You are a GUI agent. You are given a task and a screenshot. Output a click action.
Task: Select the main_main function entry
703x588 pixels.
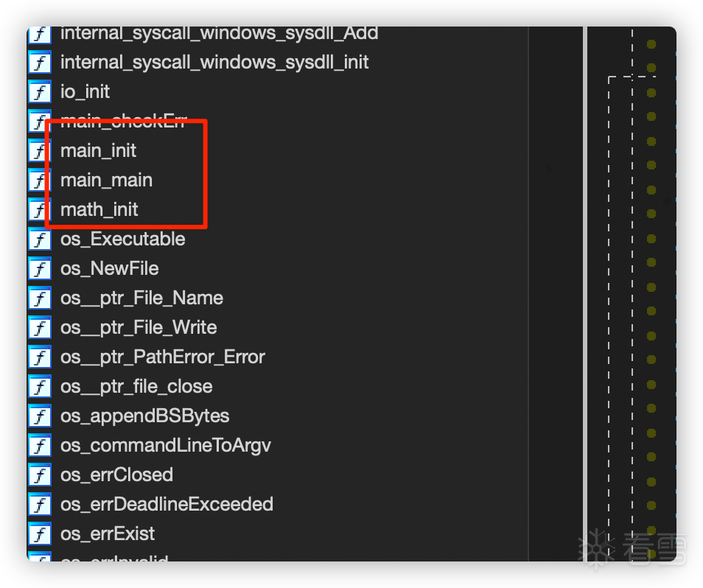pos(106,181)
